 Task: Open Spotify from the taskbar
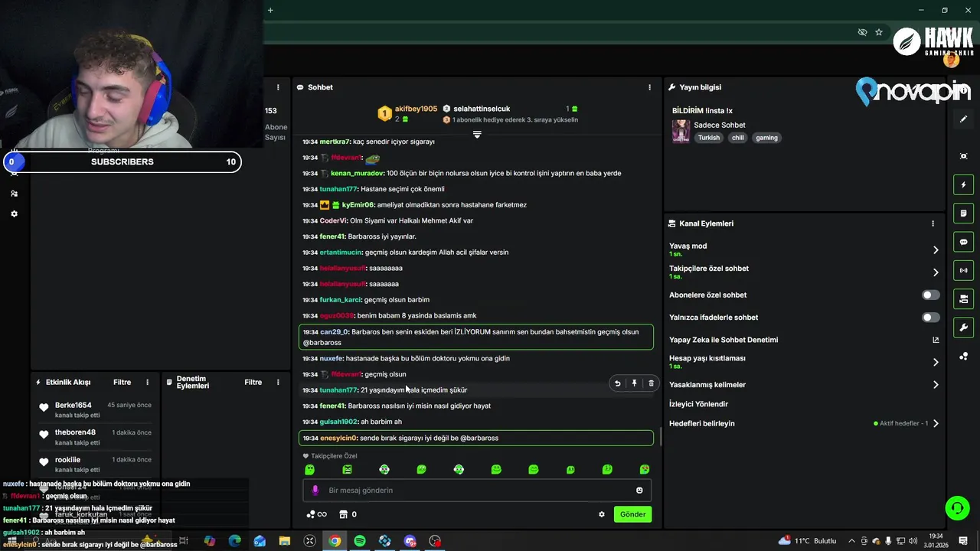[x=360, y=541]
